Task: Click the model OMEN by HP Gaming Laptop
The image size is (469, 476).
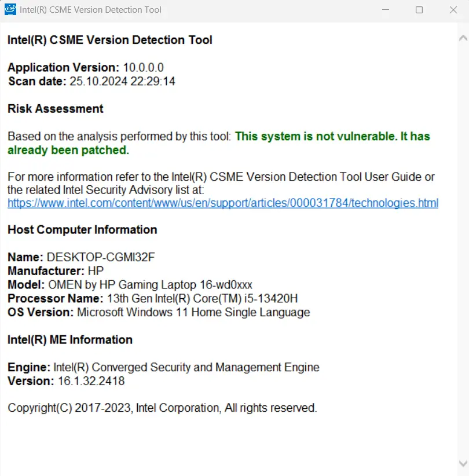Action: [151, 285]
